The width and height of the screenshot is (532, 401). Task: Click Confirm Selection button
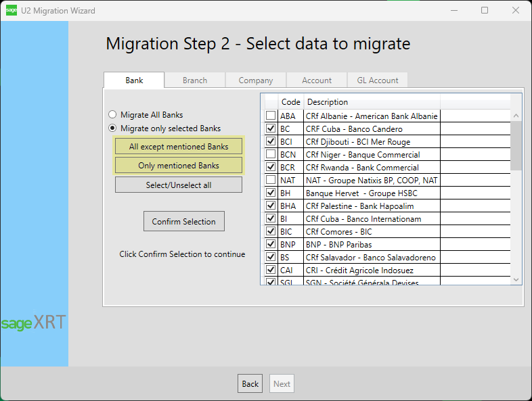coord(184,222)
